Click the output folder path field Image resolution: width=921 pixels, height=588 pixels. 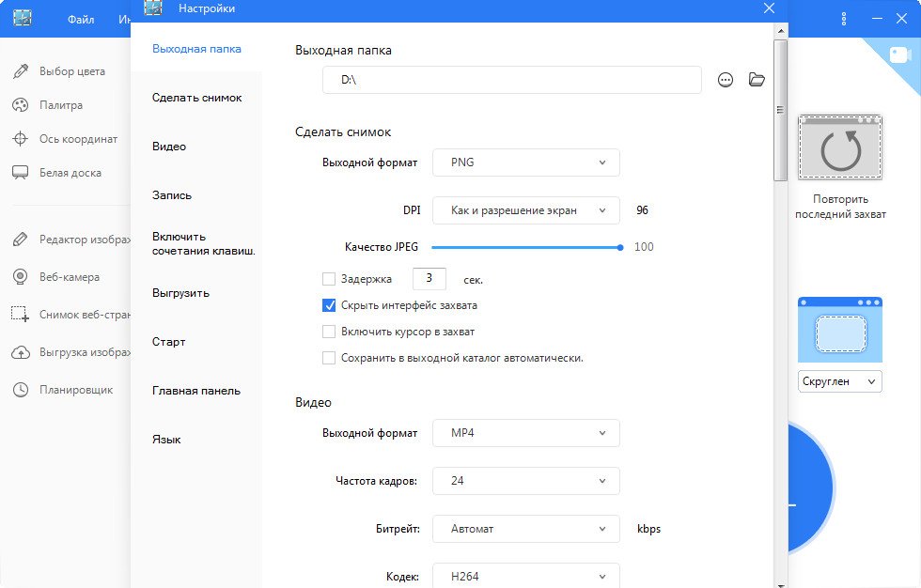[x=511, y=80]
